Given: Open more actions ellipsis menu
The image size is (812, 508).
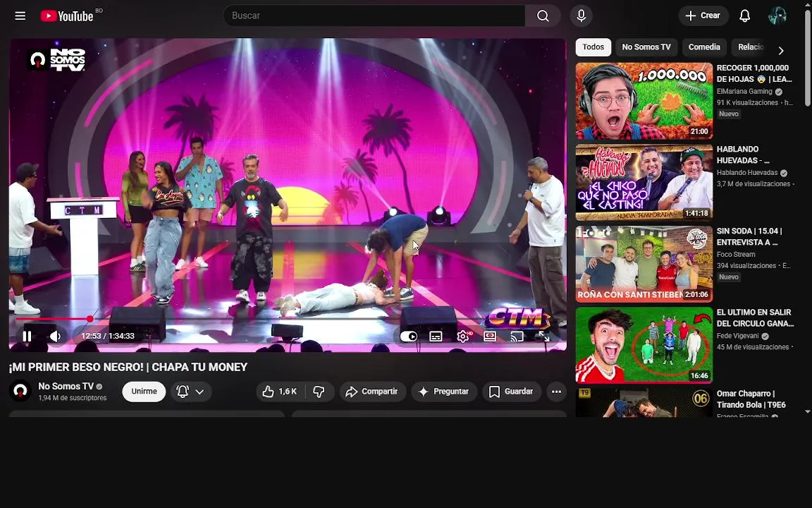Looking at the screenshot, I should pyautogui.click(x=556, y=392).
